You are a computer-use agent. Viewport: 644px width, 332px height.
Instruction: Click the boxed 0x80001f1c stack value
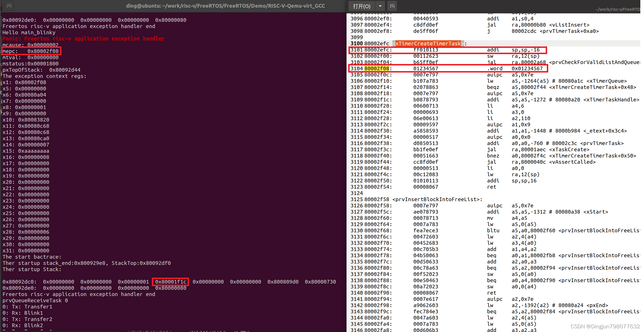point(171,282)
